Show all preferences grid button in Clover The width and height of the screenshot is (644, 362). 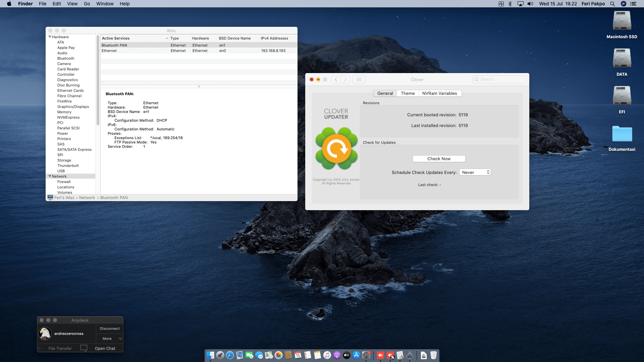(359, 79)
